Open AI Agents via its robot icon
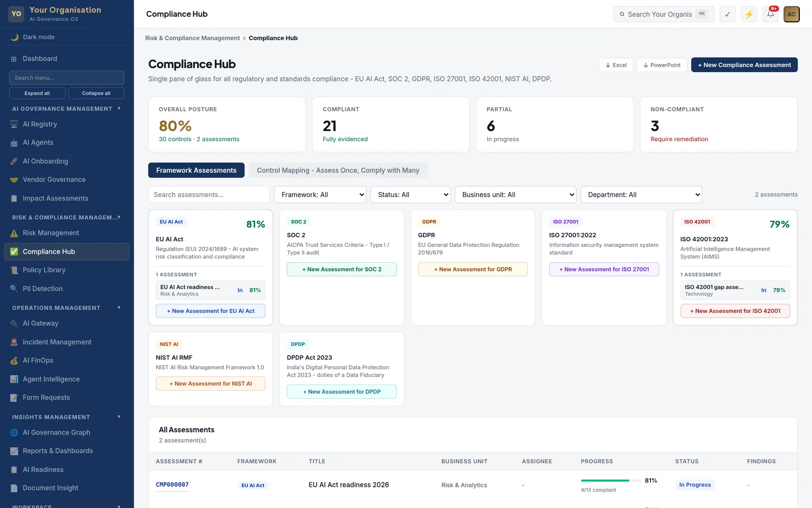Screen dimensions: 812x508 coord(14,143)
